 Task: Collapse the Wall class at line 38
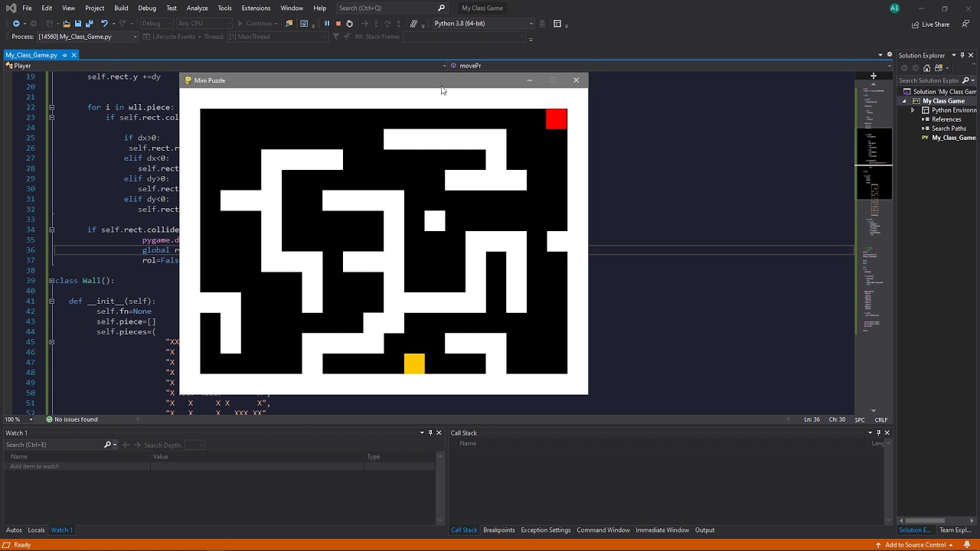pyautogui.click(x=51, y=281)
